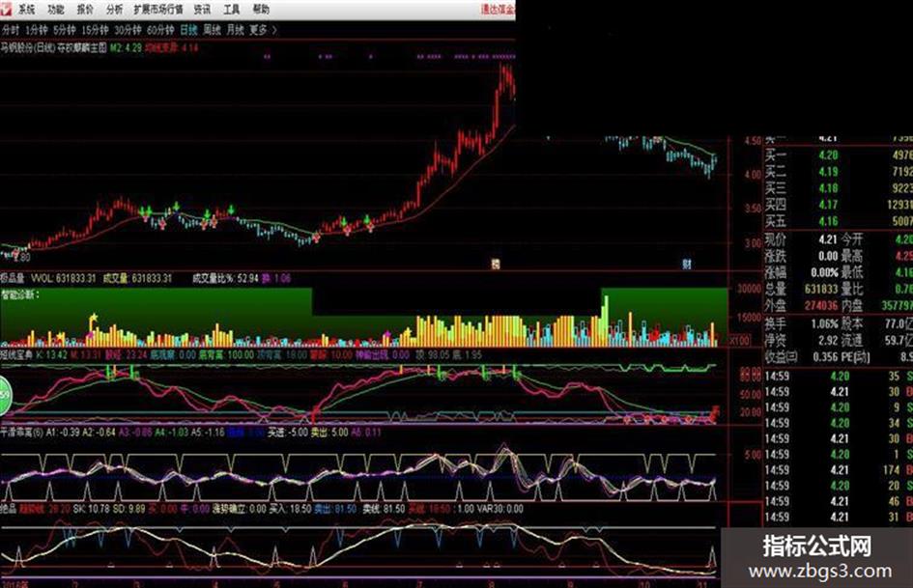Click 外盘 value 274036
Screen dimensions: 913x588
pyautogui.click(x=820, y=305)
